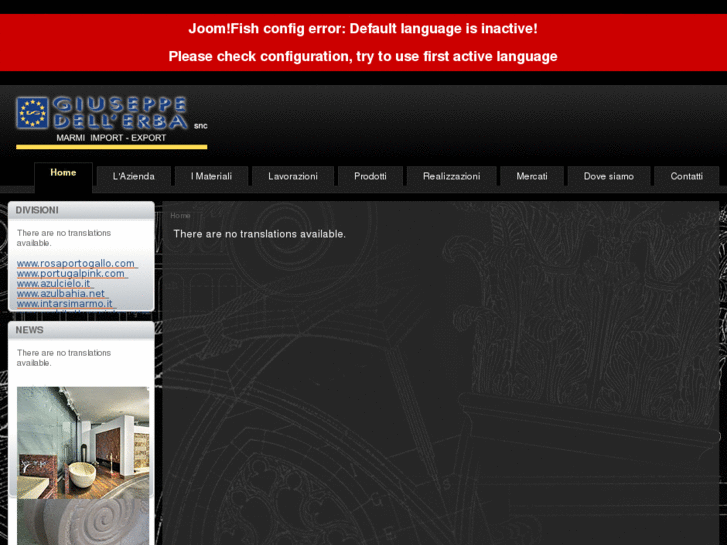The image size is (727, 545).
Task: Open the www.portugalpink.com link
Action: pyautogui.click(x=72, y=274)
